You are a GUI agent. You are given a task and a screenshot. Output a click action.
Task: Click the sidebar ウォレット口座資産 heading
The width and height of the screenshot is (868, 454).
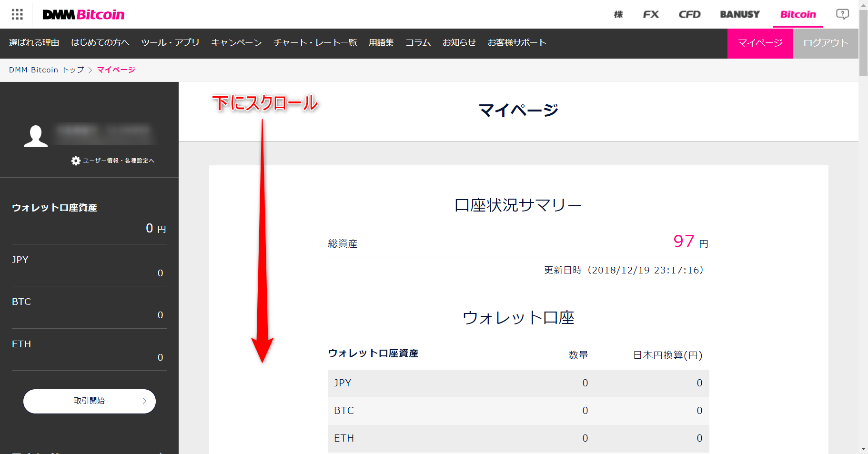coord(54,208)
